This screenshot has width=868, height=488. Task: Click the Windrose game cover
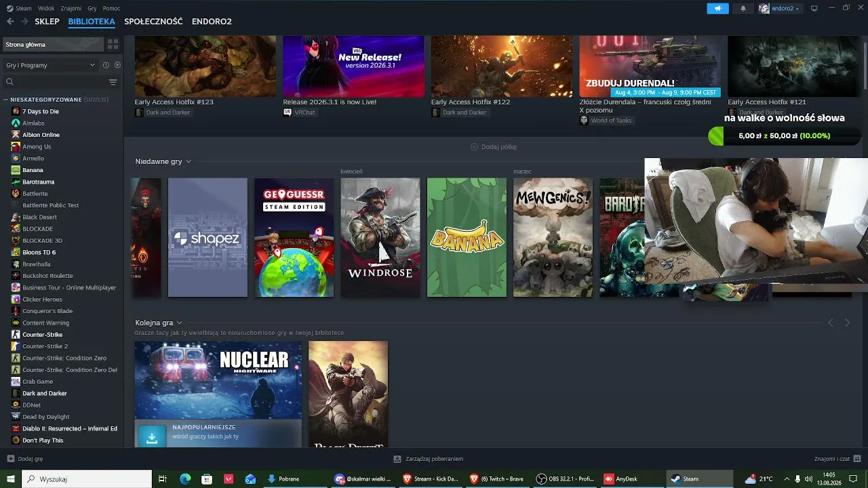click(x=380, y=237)
